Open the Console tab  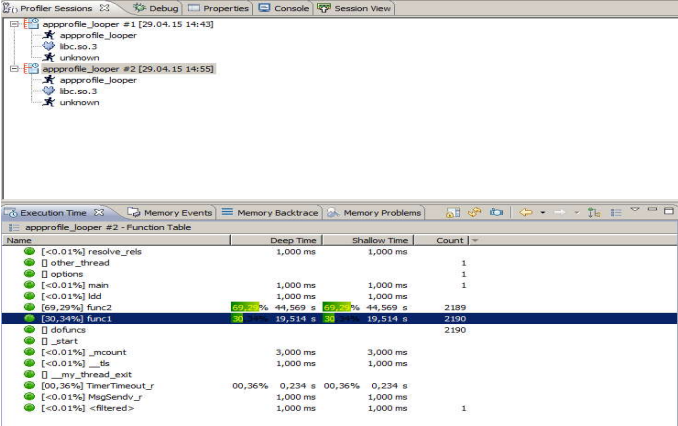tap(284, 8)
